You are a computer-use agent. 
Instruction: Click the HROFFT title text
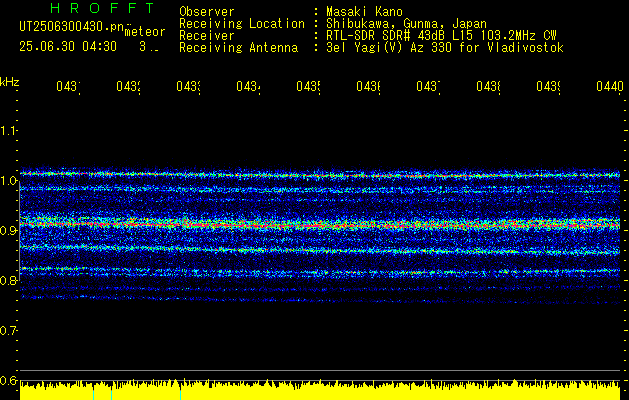coord(103,8)
